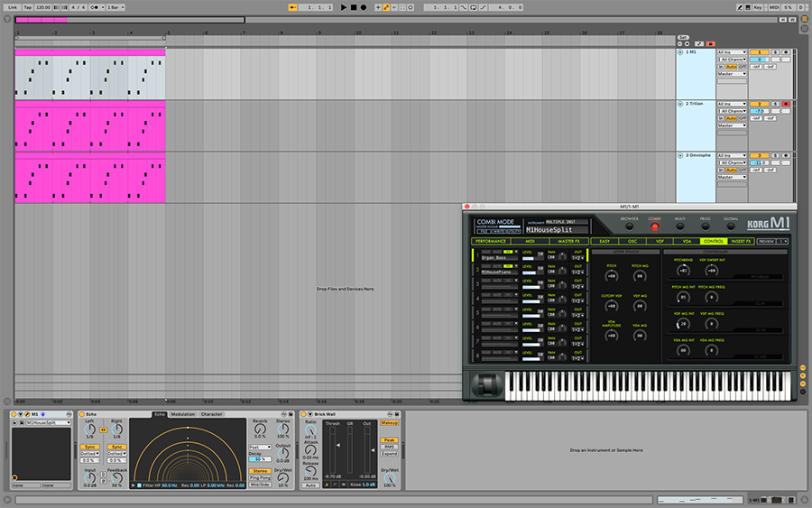Open Echo left Dotted mode dropdown

click(x=89, y=454)
